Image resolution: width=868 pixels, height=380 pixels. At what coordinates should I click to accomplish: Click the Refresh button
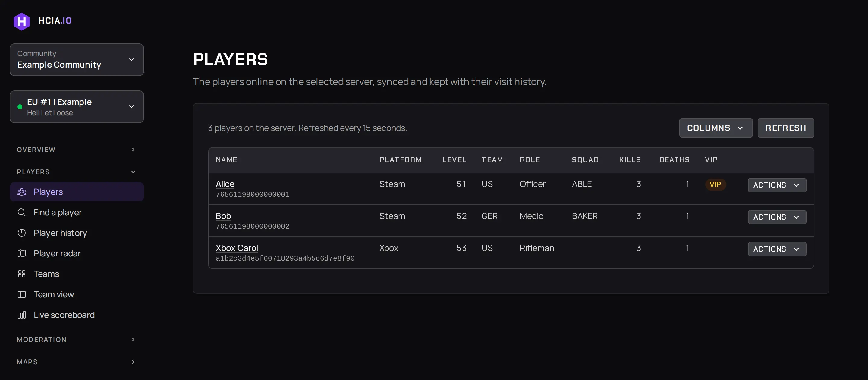(785, 128)
